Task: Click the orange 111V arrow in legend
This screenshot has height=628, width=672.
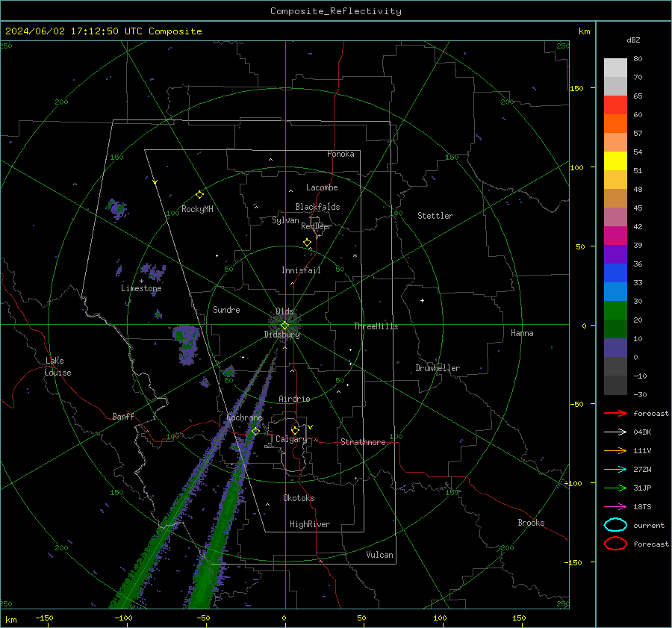Action: (615, 450)
